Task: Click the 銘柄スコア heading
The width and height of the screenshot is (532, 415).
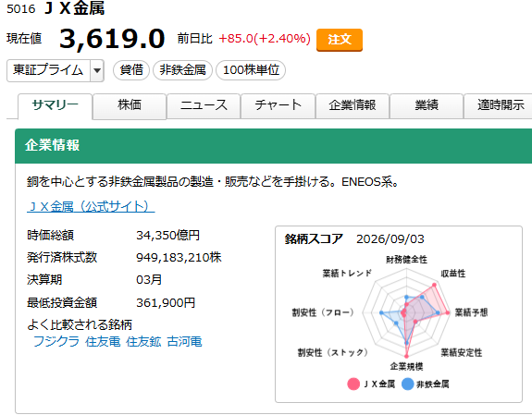Action: 314,239
